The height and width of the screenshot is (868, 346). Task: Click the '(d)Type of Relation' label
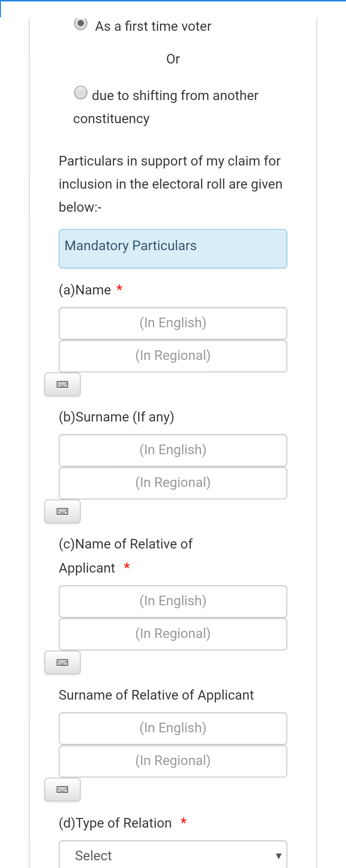(115, 823)
